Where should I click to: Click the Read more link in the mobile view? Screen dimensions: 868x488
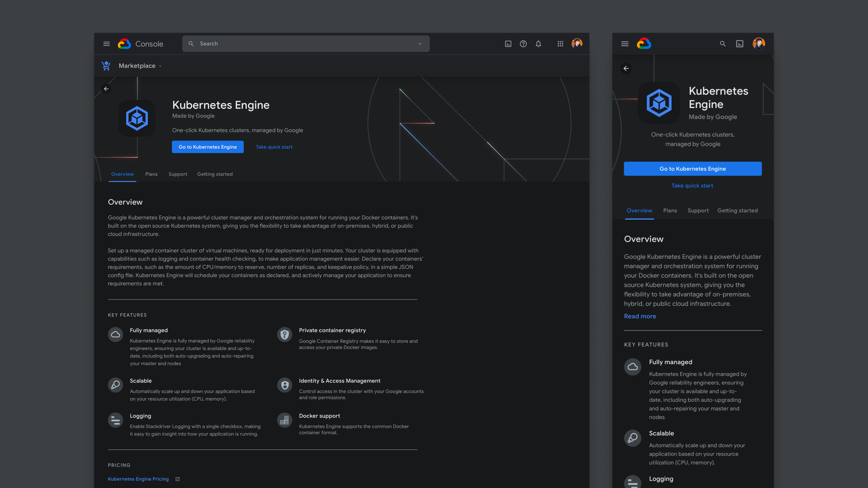point(640,316)
